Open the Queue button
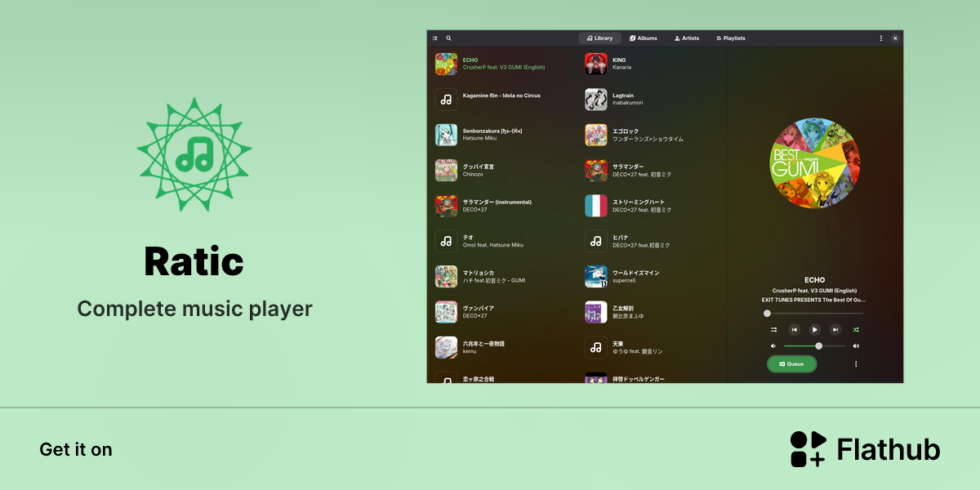 [x=791, y=364]
